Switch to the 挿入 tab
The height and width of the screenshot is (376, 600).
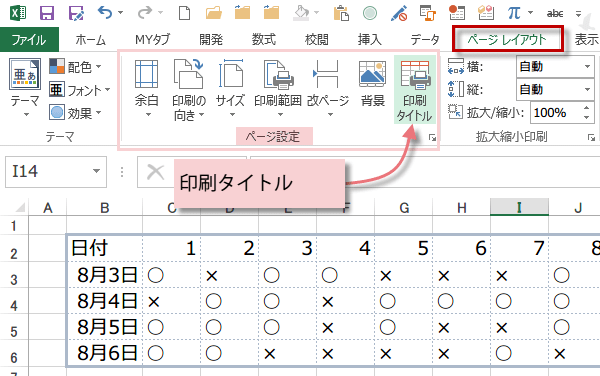369,39
